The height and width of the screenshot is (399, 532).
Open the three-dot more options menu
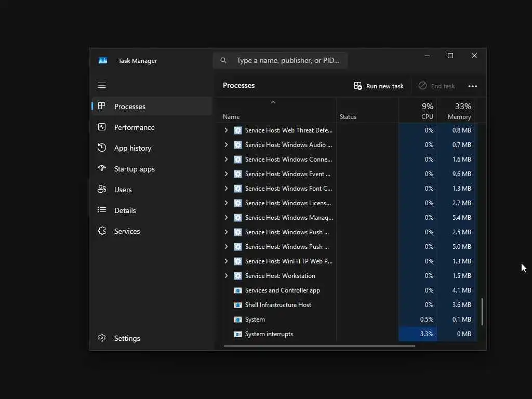(473, 86)
